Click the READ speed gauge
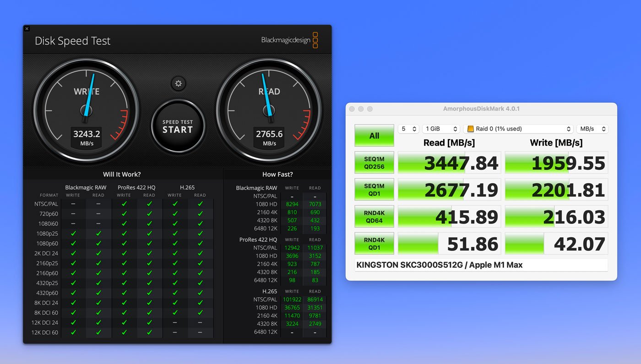This screenshot has height=364, width=641. click(x=269, y=110)
